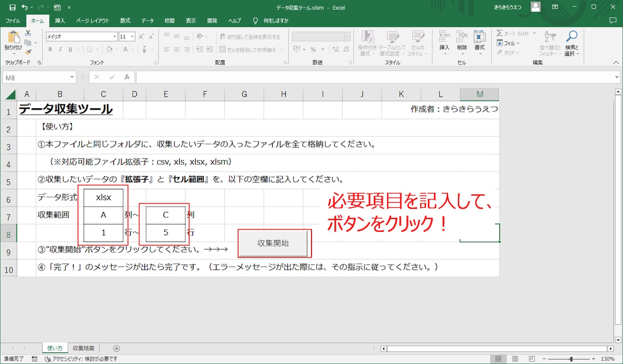The width and height of the screenshot is (623, 364).
Task: Click セルを結合して中央揃え merge button
Action: tap(248, 50)
